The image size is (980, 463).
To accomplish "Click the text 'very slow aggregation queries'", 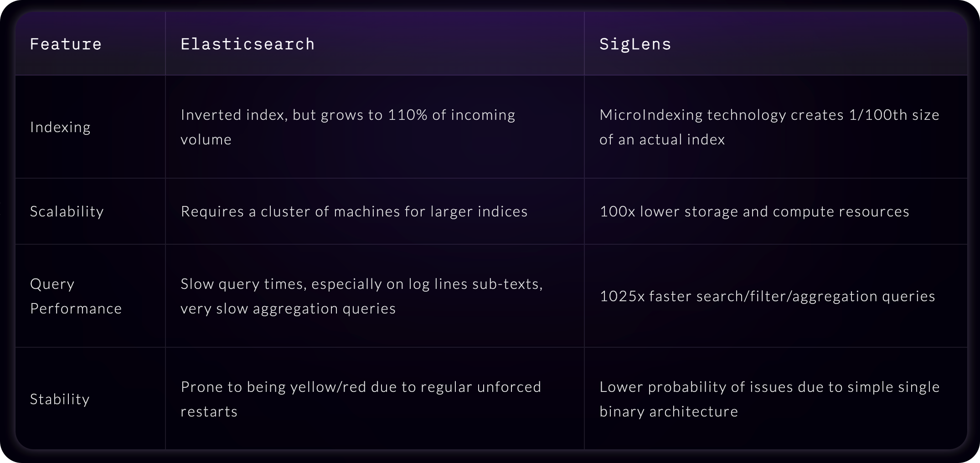I will 288,309.
